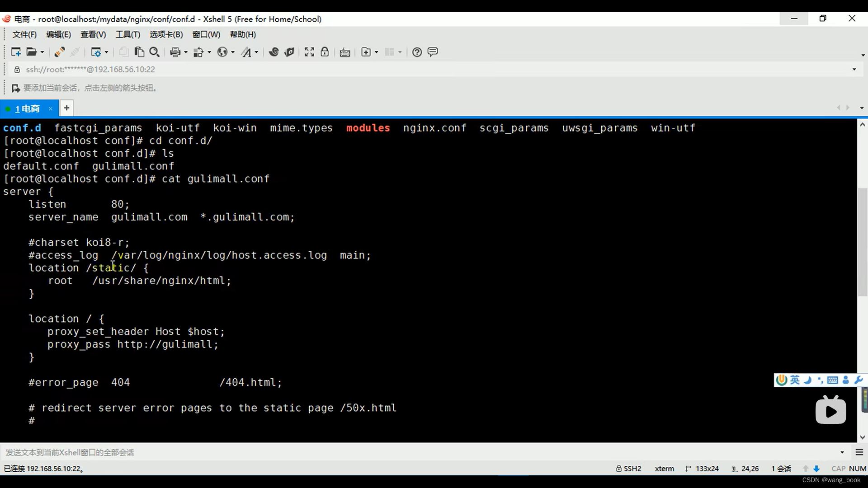Click the Bilibili play button overlay

(x=831, y=410)
